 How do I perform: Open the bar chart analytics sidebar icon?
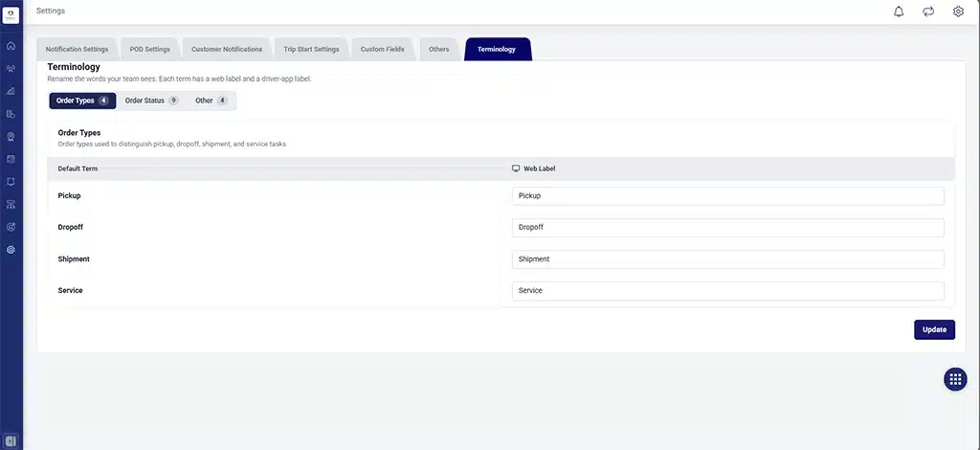[11, 91]
